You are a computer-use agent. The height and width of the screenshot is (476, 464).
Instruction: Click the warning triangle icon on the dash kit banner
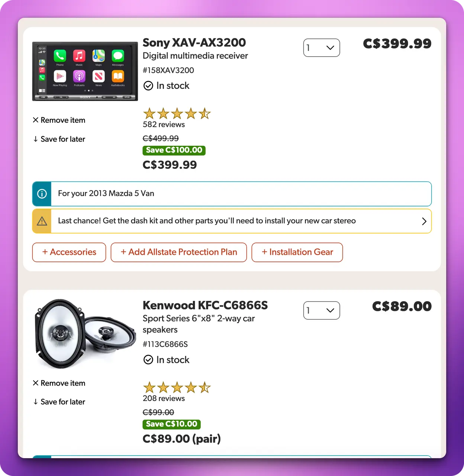(x=42, y=221)
